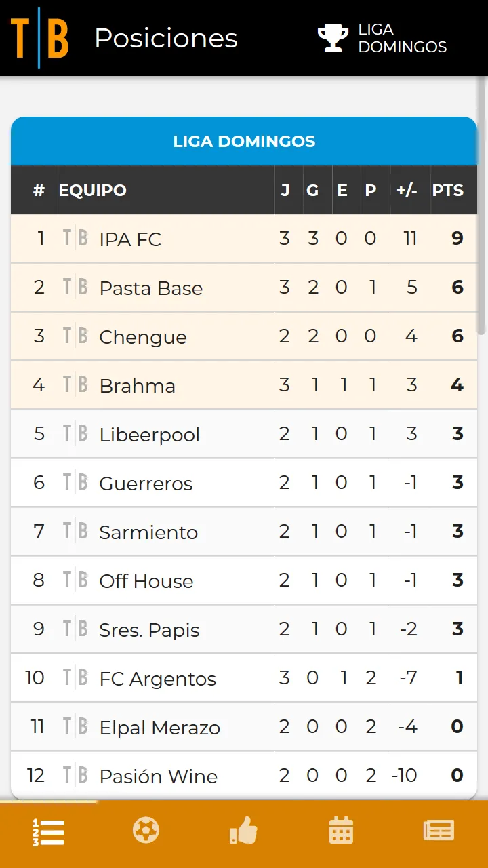Open the calendar fixtures tab

(341, 830)
